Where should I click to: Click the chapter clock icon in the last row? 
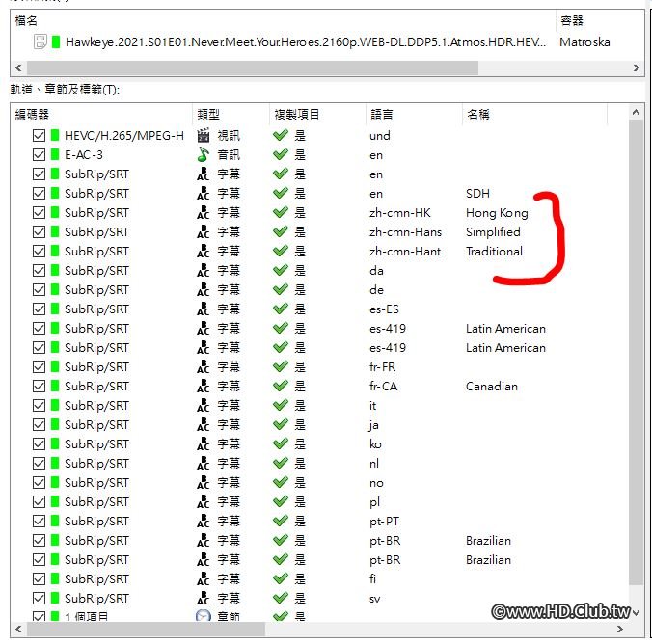click(x=203, y=615)
